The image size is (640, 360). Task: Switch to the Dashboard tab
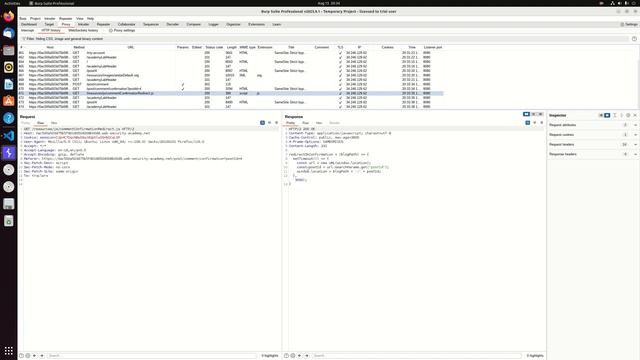pyautogui.click(x=29, y=24)
